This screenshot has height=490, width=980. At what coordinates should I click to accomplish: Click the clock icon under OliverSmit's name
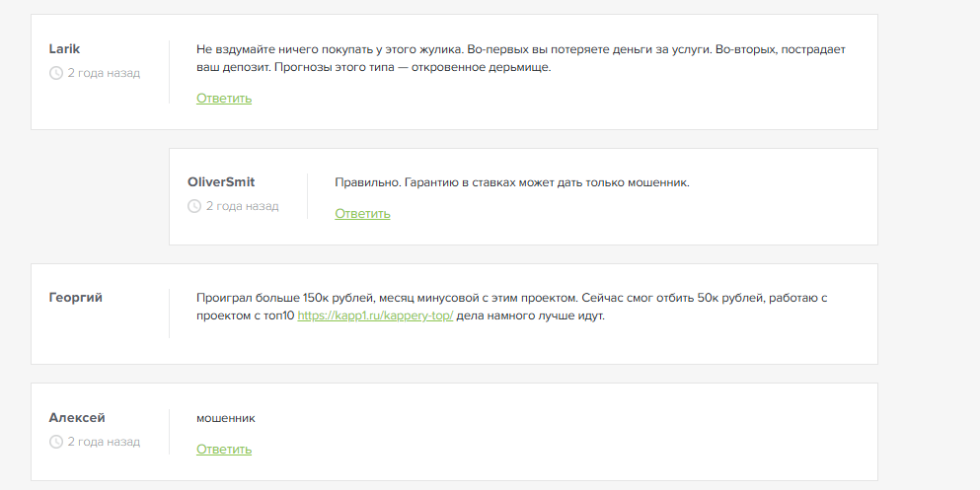(x=194, y=206)
